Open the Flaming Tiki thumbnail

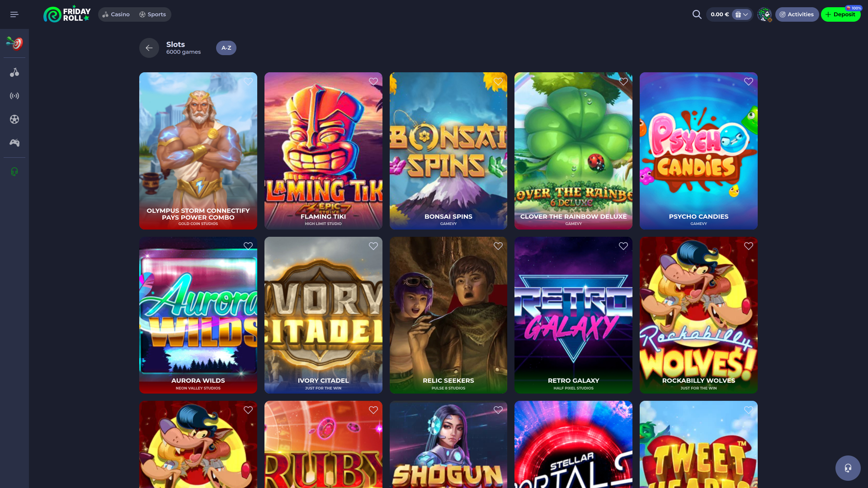pos(323,151)
